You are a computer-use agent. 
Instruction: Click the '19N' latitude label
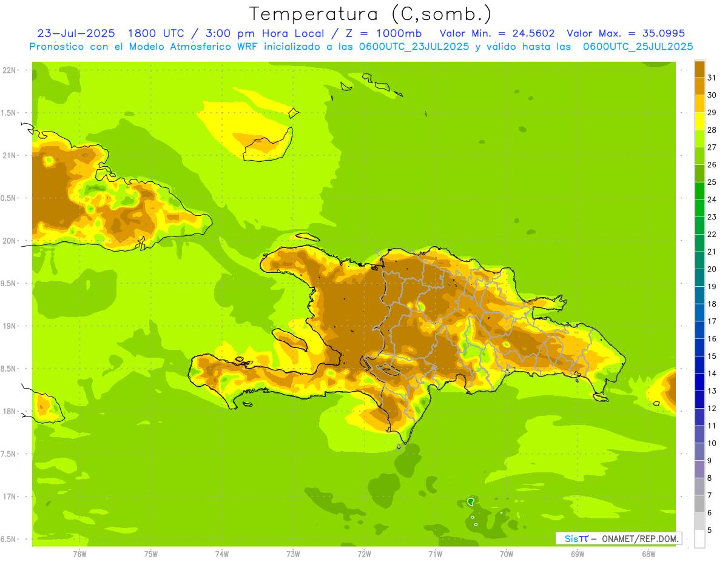(8, 326)
